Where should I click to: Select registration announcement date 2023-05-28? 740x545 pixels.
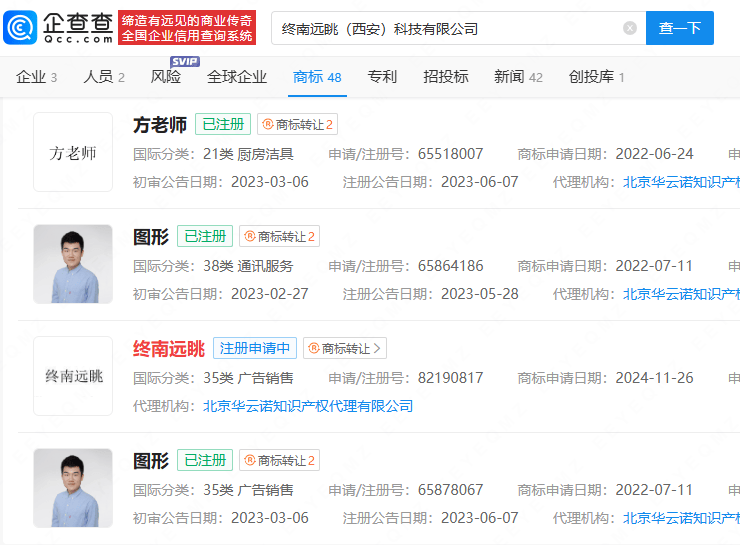(x=479, y=294)
